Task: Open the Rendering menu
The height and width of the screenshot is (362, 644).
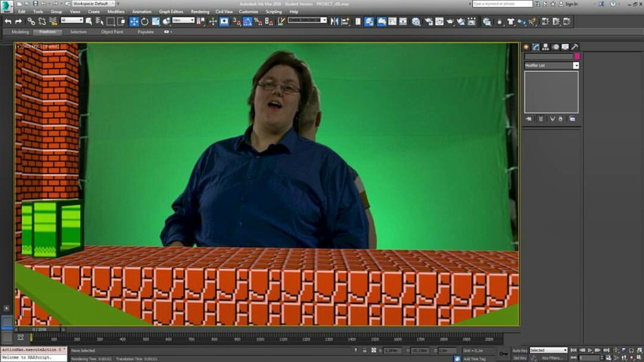Action: 200,11
